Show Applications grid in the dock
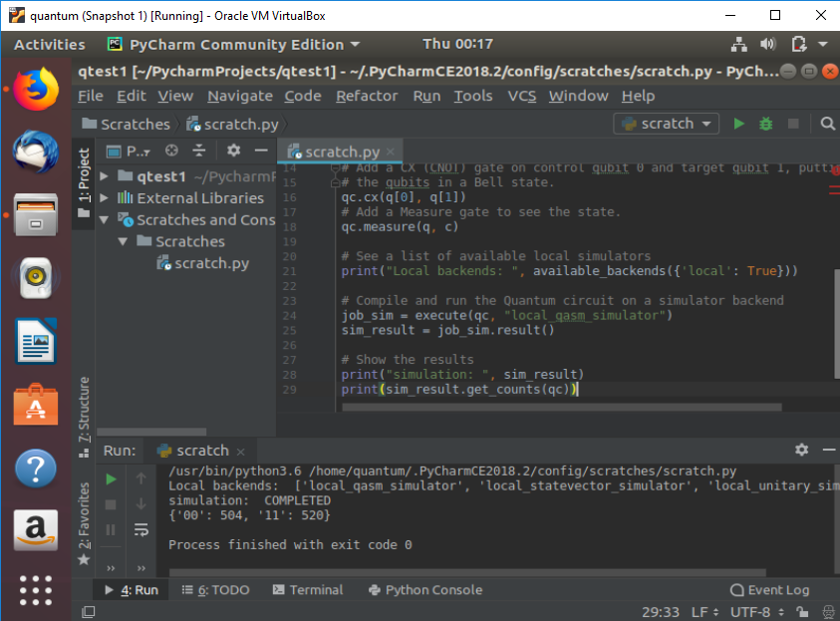This screenshot has height=621, width=840. point(36,590)
